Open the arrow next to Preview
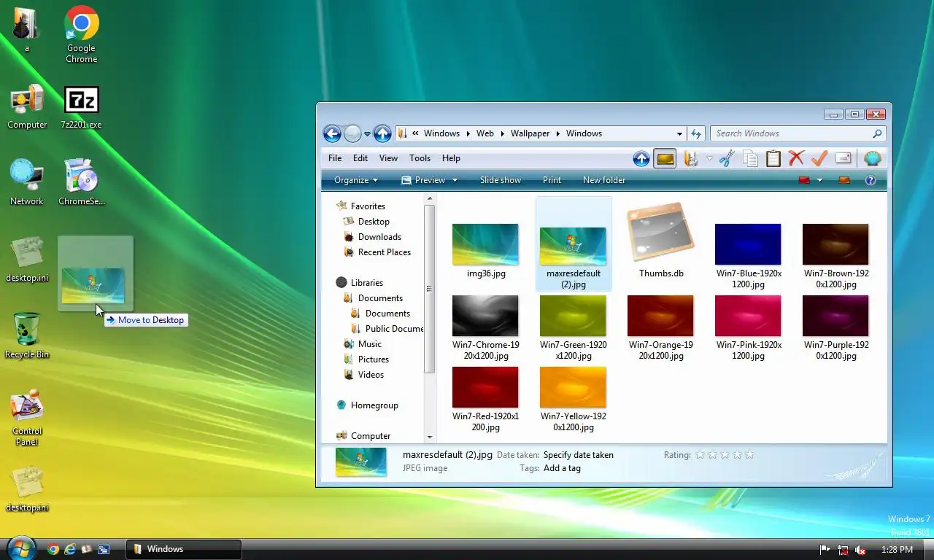 455,180
